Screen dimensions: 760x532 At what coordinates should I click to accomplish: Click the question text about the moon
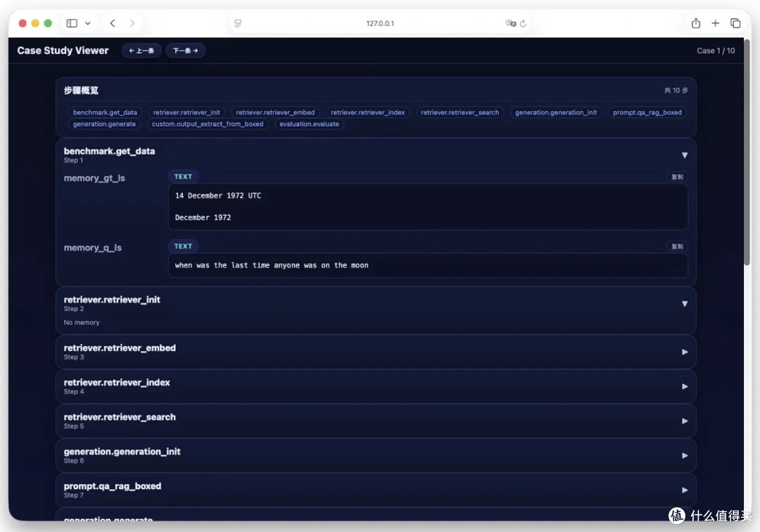point(272,265)
